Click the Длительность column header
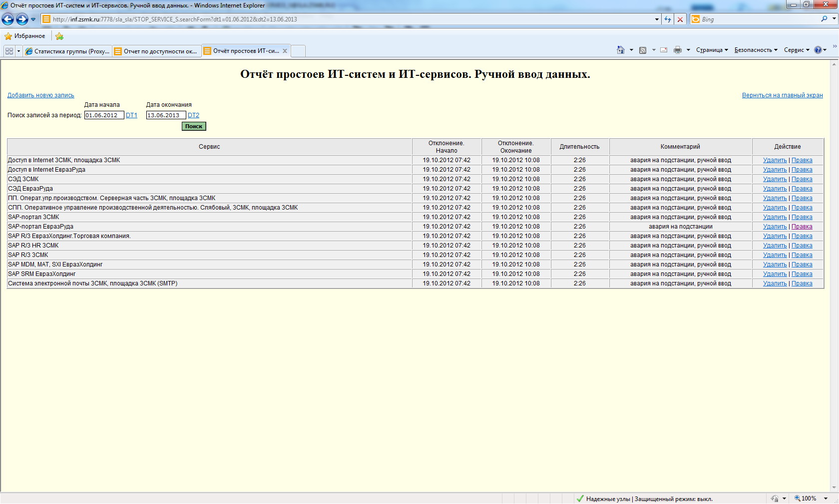Screen dimensions: 839x504 click(x=579, y=147)
